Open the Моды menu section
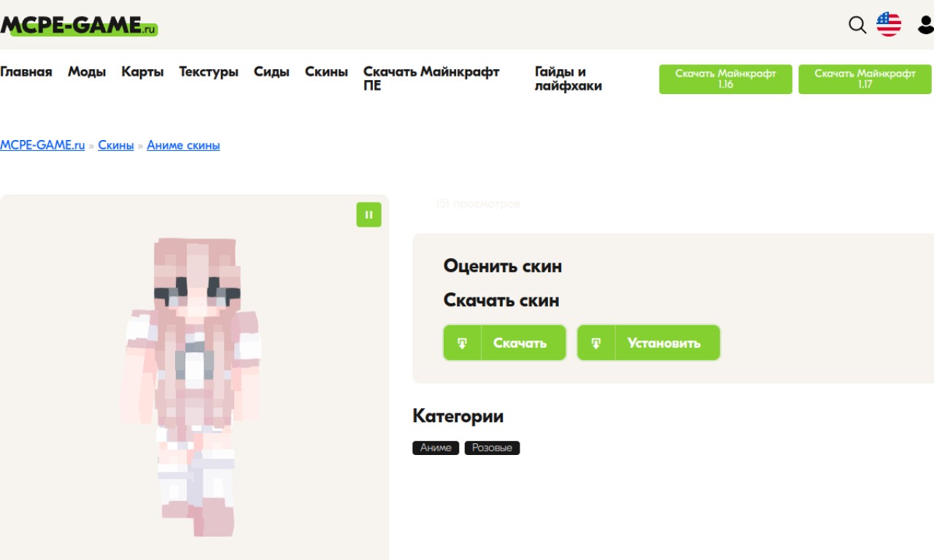The width and height of the screenshot is (934, 560). click(87, 71)
